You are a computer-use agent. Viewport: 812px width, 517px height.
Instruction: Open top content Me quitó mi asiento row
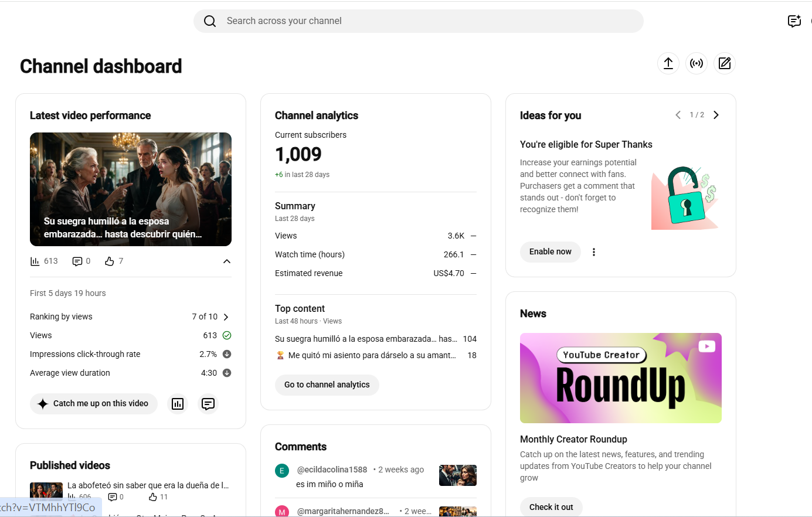point(376,355)
